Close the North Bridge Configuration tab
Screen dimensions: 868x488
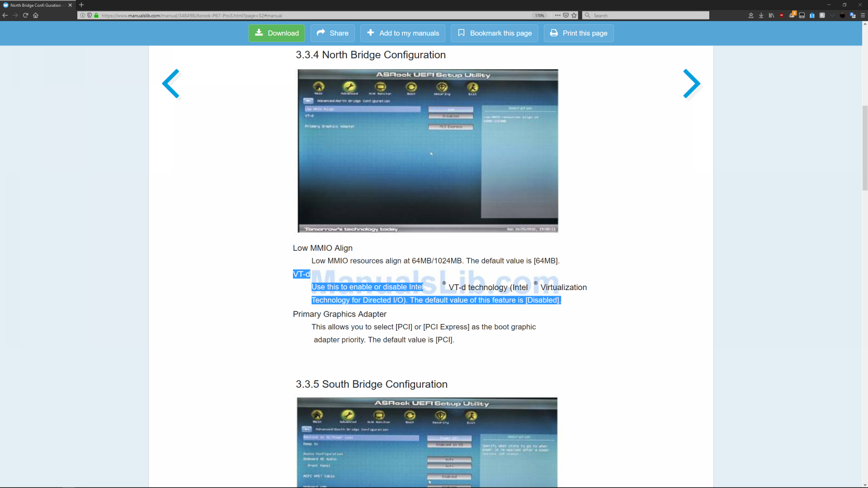pos(70,5)
